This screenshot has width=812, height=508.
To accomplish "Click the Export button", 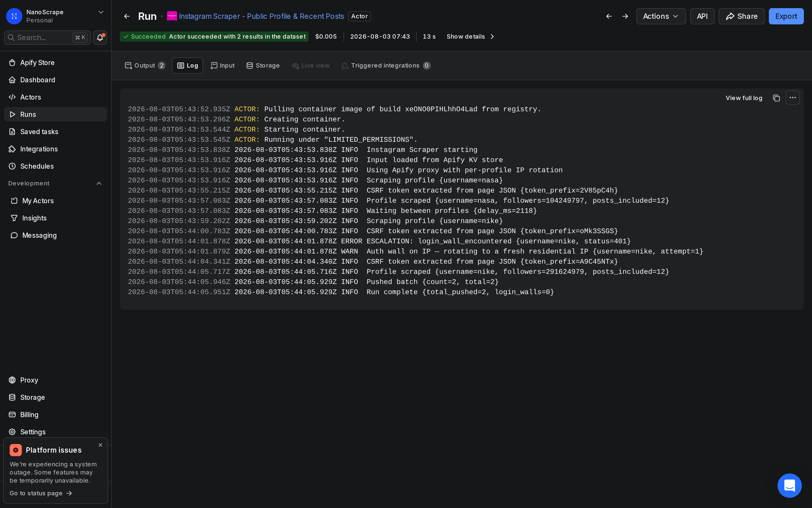I will 786,16.
